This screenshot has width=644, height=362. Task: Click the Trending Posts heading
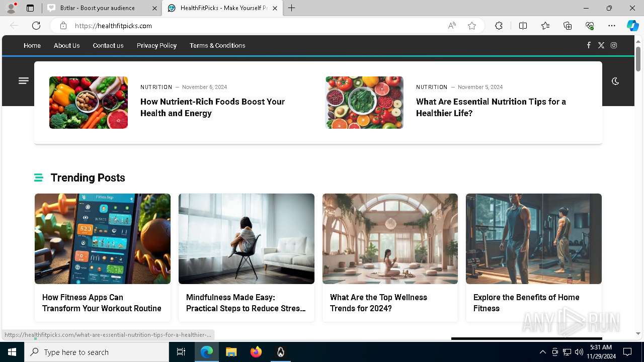click(88, 177)
